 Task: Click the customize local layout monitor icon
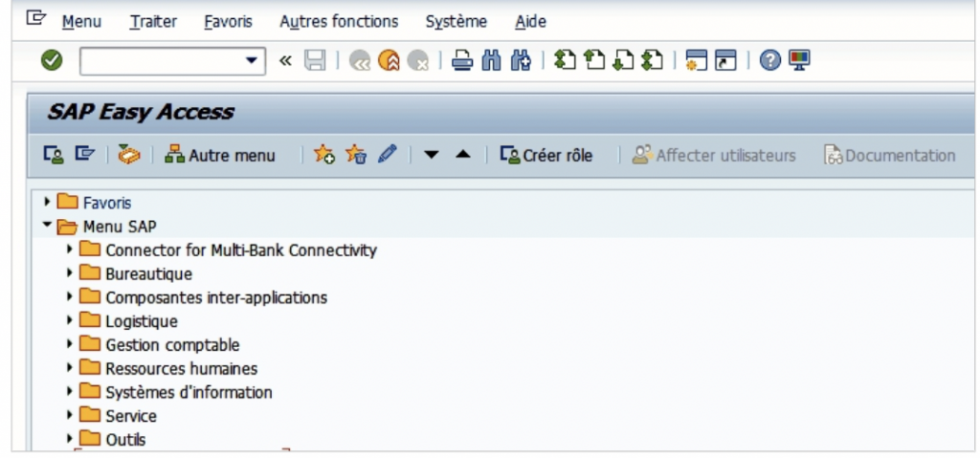[x=799, y=61]
